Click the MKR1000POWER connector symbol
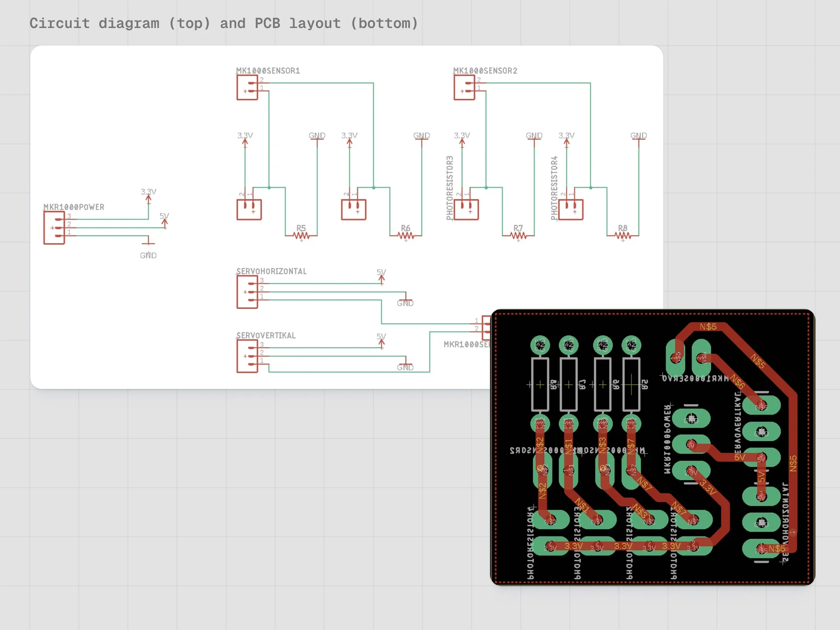840x630 pixels. click(54, 228)
